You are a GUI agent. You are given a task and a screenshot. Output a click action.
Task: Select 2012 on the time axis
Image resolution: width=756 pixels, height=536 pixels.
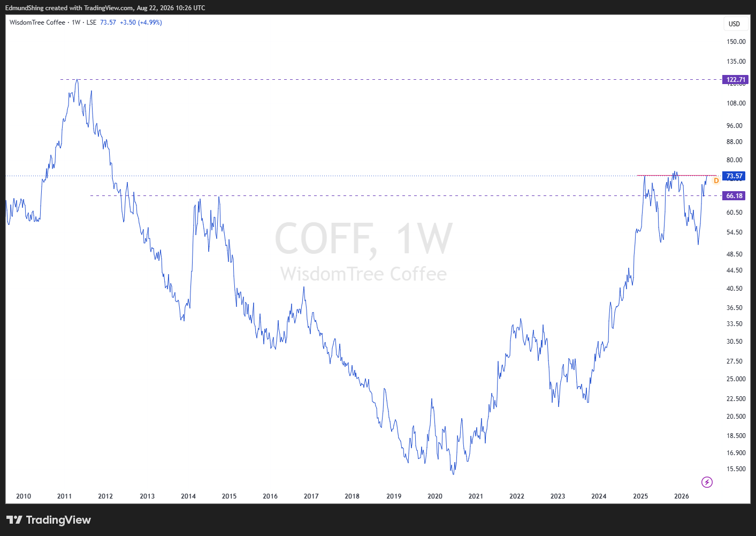pyautogui.click(x=105, y=496)
